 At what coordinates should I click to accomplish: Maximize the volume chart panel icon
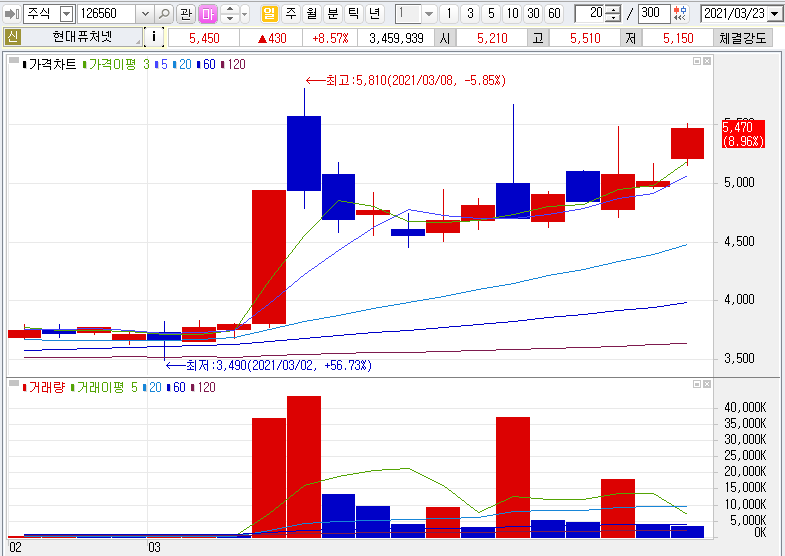pos(697,384)
